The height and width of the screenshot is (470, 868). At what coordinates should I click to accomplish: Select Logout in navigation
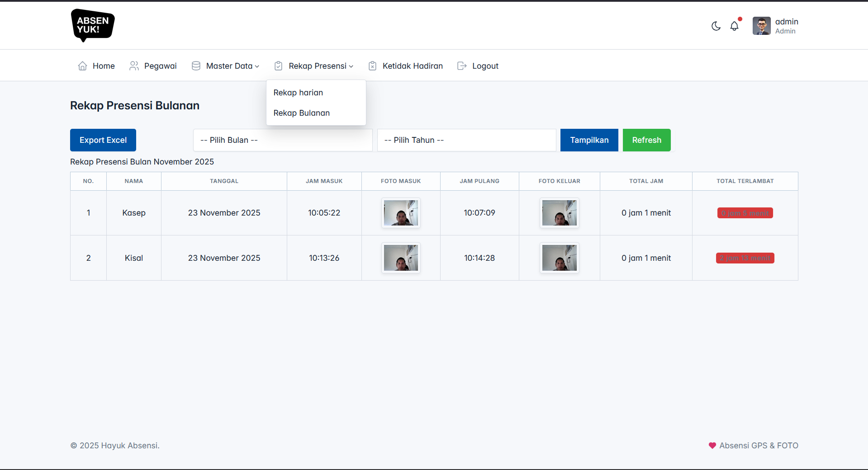coord(478,66)
